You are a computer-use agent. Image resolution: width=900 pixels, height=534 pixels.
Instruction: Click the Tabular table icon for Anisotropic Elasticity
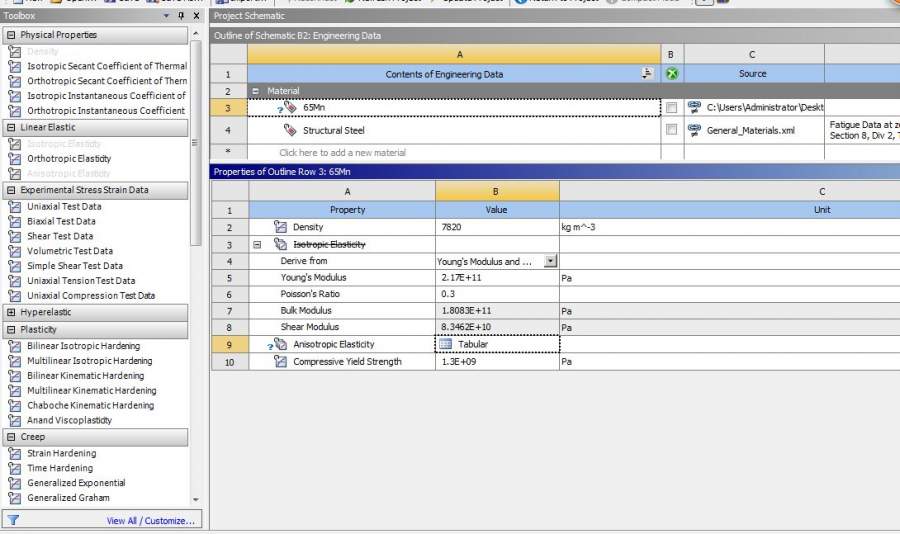(445, 345)
